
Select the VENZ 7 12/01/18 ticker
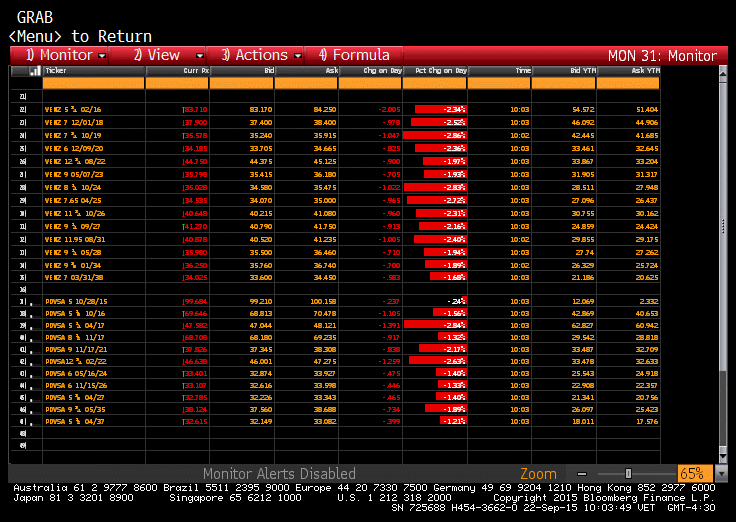[74, 123]
